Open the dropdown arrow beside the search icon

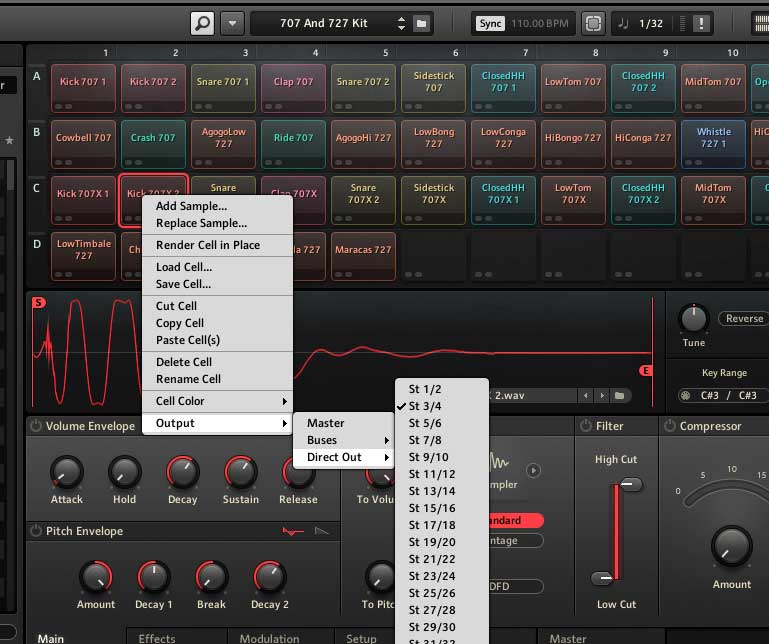coord(232,23)
